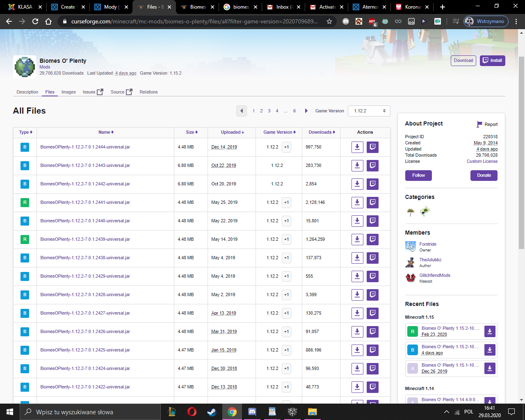This screenshot has width=525, height=420.
Task: Open TheAdubbz member profile
Action: pyautogui.click(x=430, y=260)
